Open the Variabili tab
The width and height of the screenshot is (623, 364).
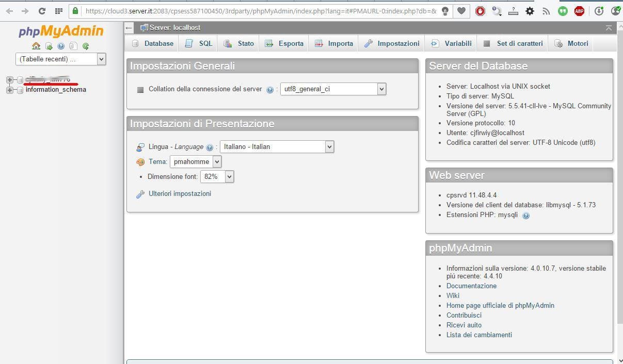(451, 44)
